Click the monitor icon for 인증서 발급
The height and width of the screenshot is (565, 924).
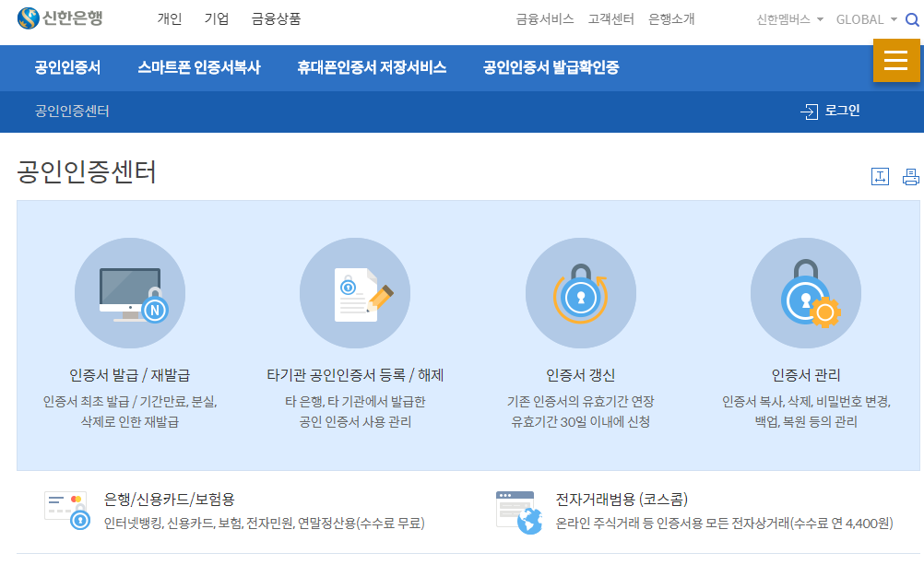tap(130, 293)
